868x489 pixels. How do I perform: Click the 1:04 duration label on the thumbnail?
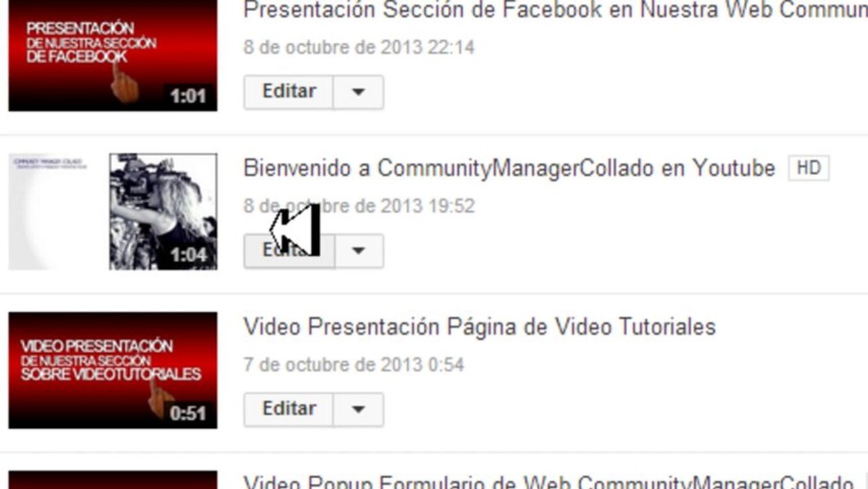pos(189,255)
